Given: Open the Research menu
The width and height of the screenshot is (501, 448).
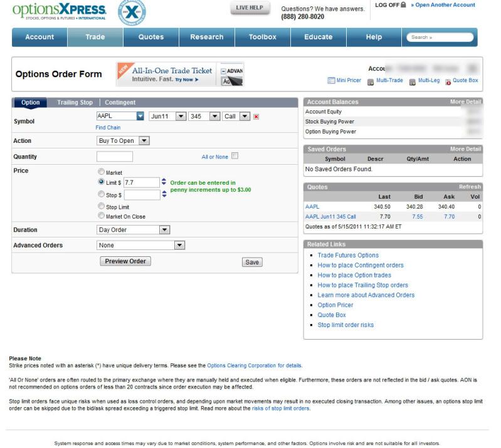Looking at the screenshot, I should [x=207, y=37].
